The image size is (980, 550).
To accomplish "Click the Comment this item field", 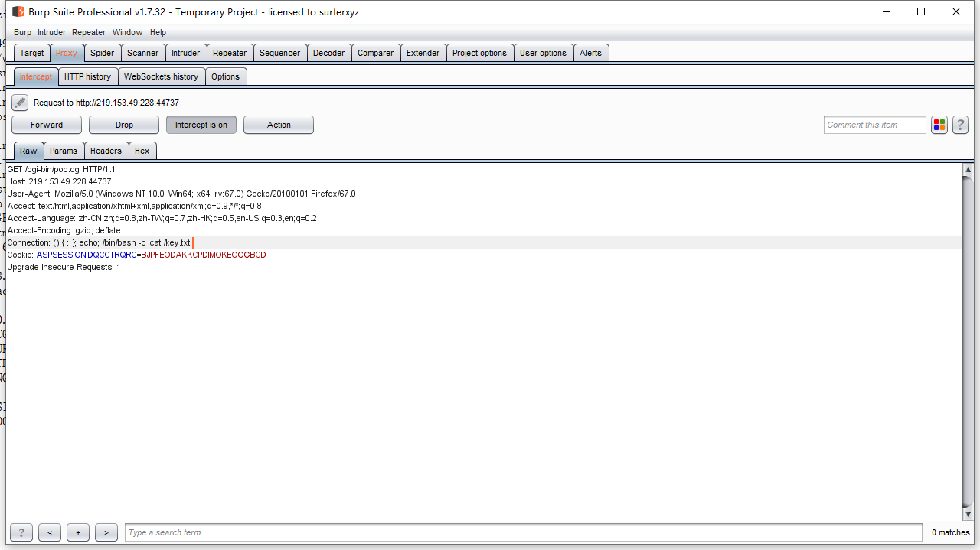I will coord(875,125).
